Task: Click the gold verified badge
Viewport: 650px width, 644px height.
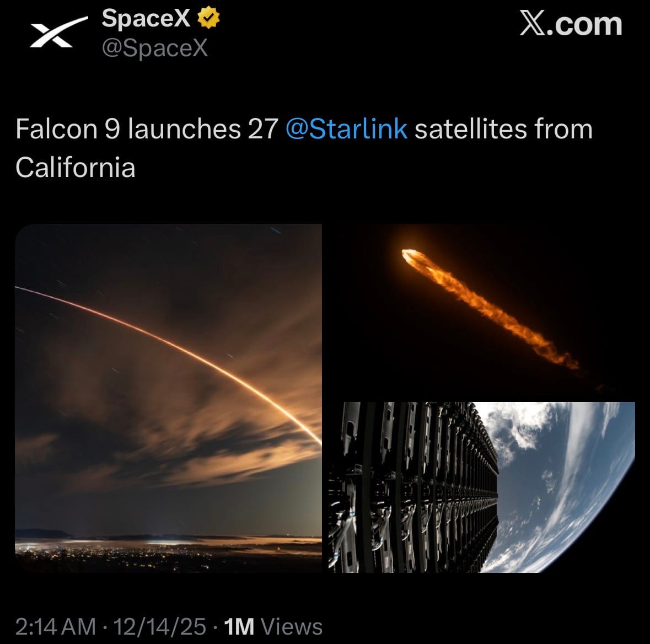Action: pyautogui.click(x=208, y=19)
